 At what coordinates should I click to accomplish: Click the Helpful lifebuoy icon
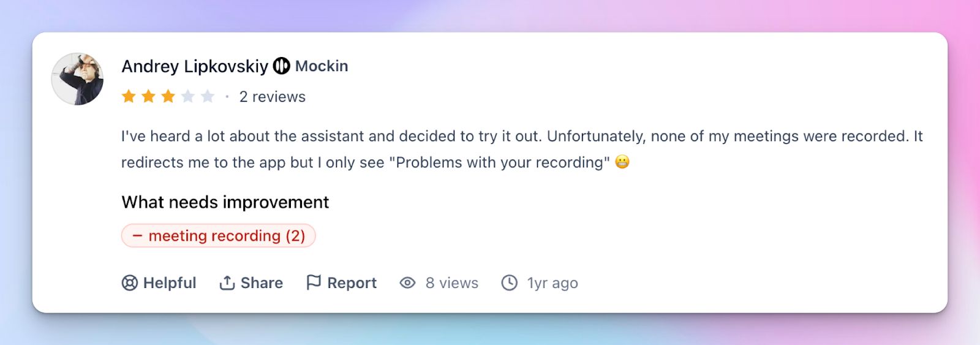[129, 282]
